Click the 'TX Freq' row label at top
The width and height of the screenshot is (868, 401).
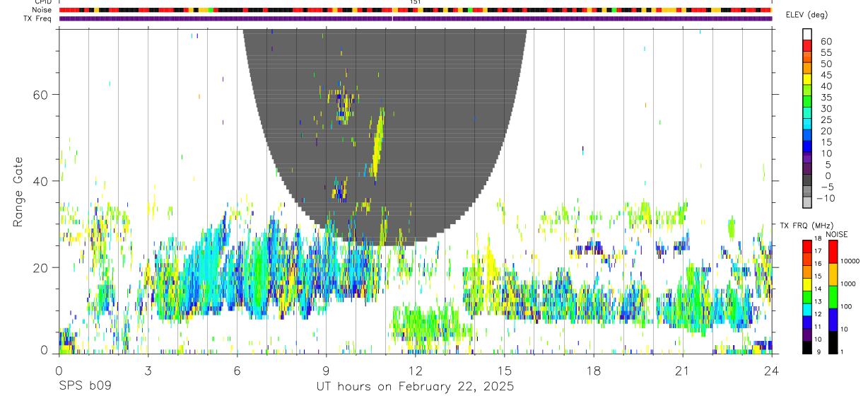point(36,18)
